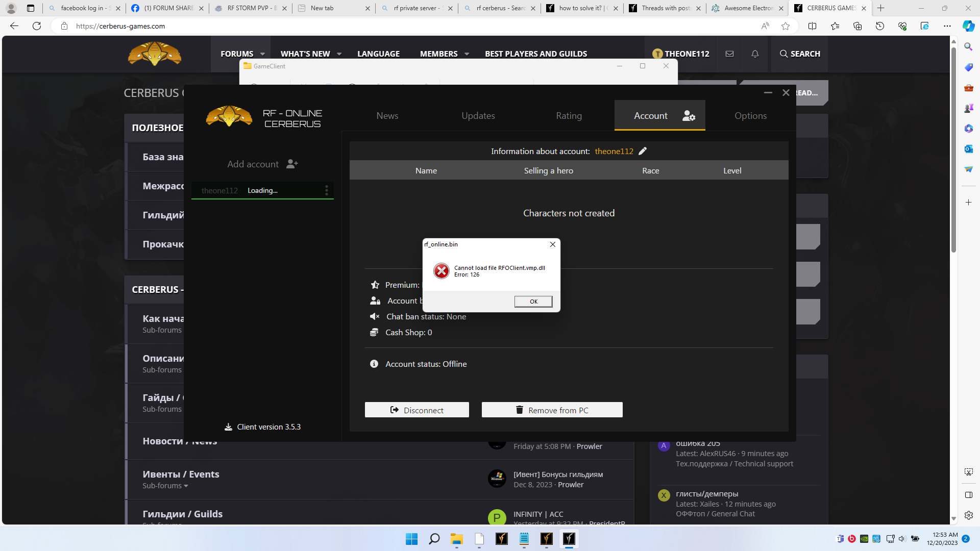Open the Гильдии / Guilds forum
980x551 pixels.
[182, 514]
